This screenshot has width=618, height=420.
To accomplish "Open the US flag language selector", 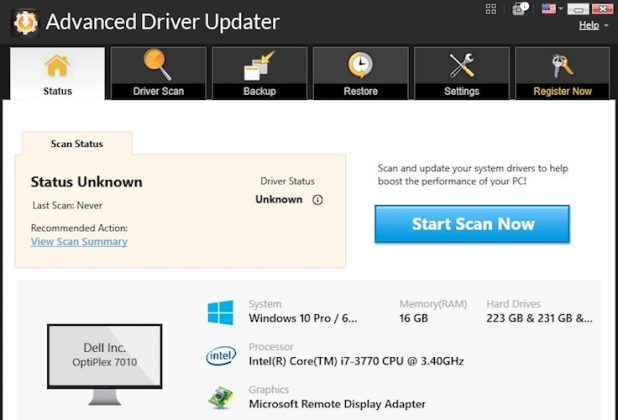I will point(548,9).
